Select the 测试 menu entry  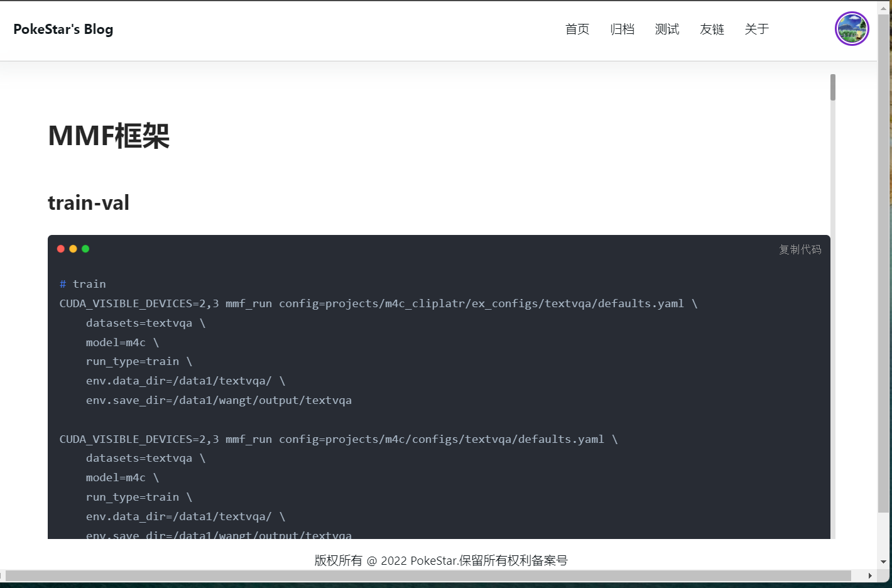point(666,29)
